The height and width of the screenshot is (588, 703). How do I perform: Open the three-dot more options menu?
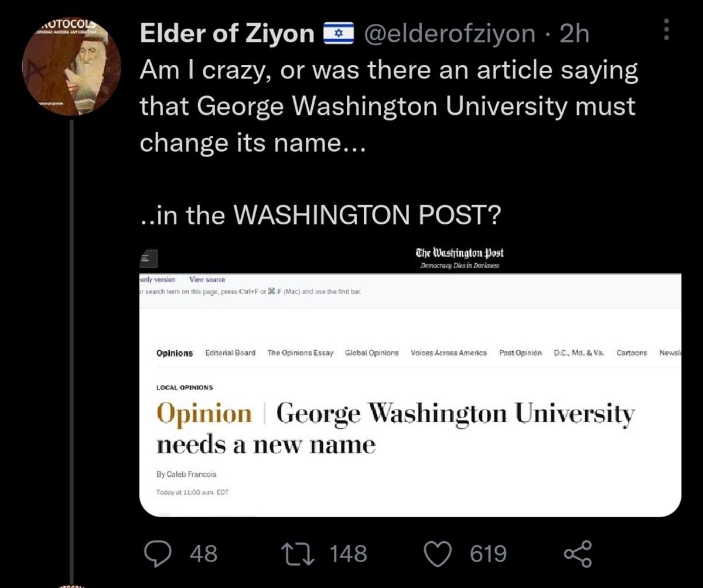point(666,29)
